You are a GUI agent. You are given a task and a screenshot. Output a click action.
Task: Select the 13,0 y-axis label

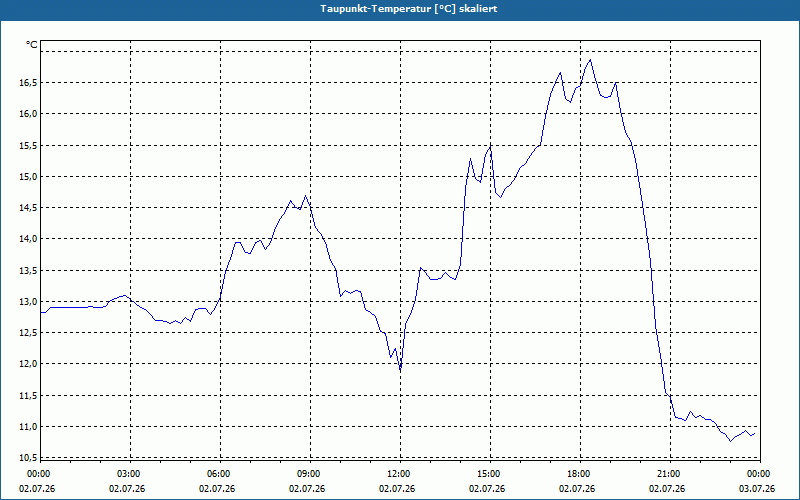(29, 302)
